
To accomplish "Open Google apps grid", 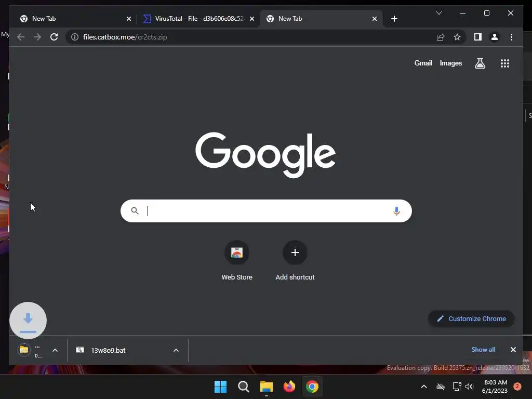I will point(505,63).
